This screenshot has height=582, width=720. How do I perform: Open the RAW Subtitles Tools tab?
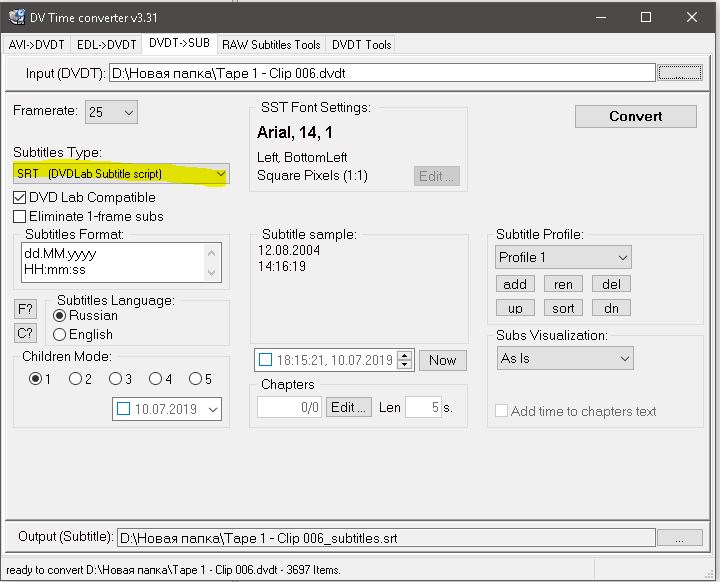click(271, 44)
